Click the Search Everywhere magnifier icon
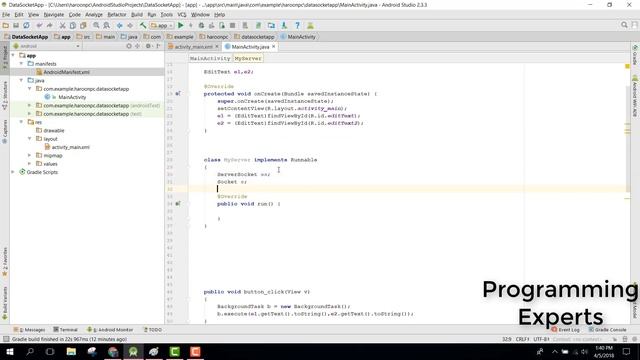The image size is (640, 360). click(x=624, y=25)
